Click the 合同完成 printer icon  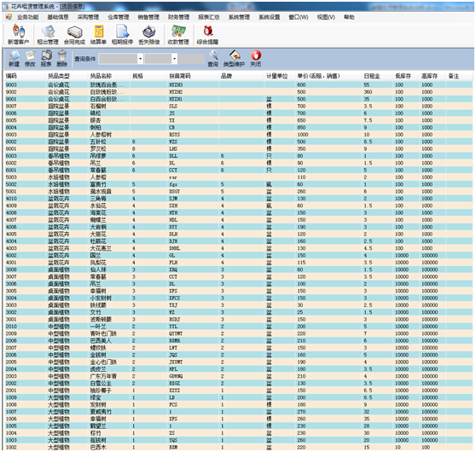point(74,35)
